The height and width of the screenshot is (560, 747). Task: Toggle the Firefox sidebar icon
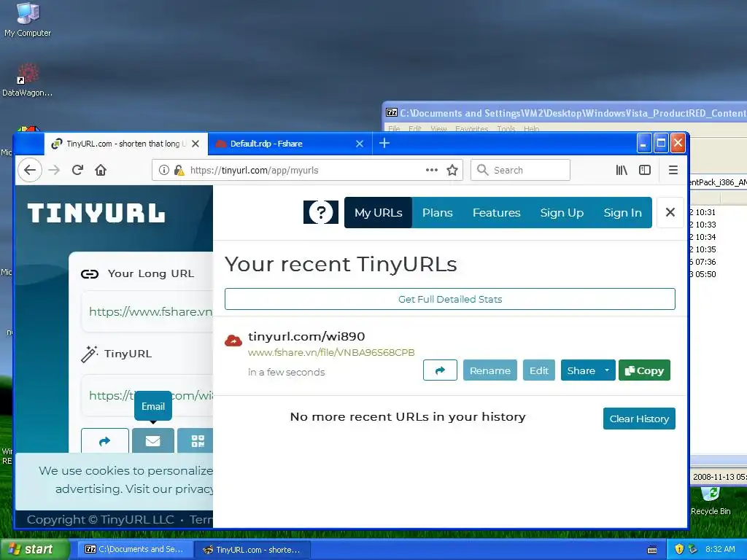point(645,170)
